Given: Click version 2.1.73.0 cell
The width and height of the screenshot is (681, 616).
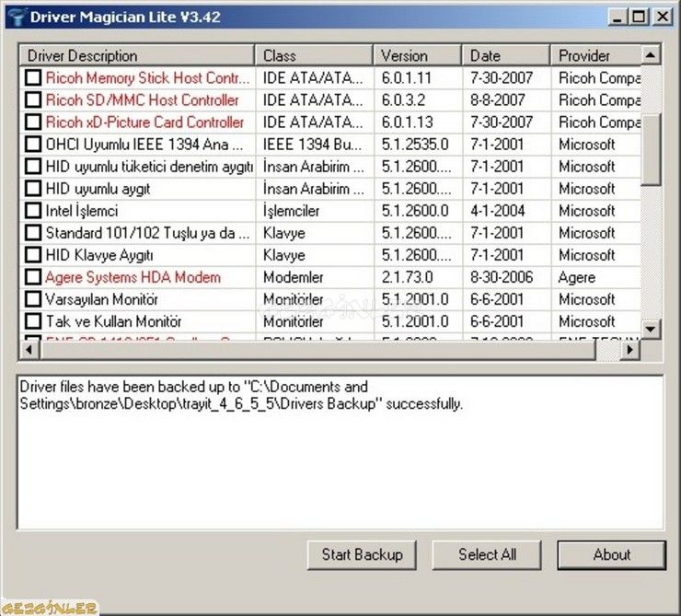Looking at the screenshot, I should pyautogui.click(x=408, y=277).
